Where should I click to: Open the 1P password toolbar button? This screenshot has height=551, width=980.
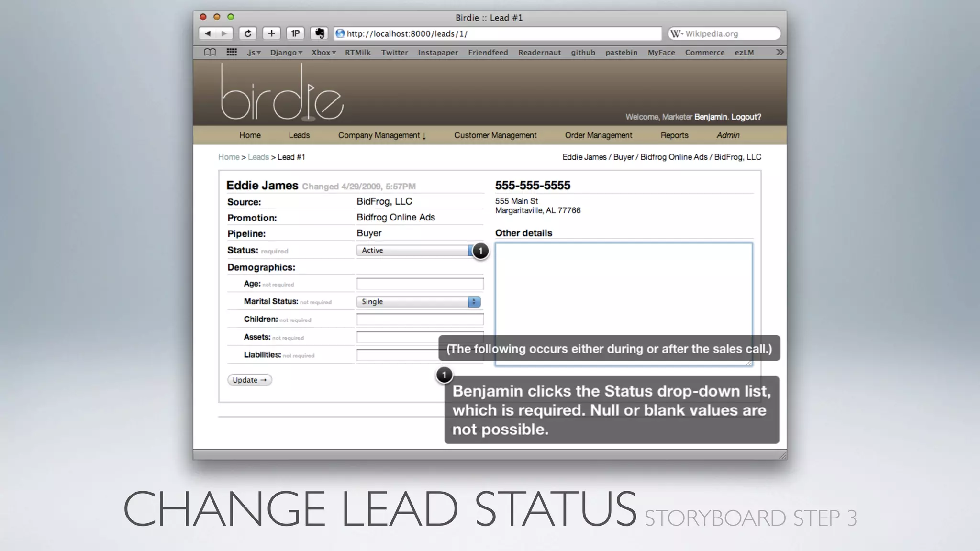(295, 33)
